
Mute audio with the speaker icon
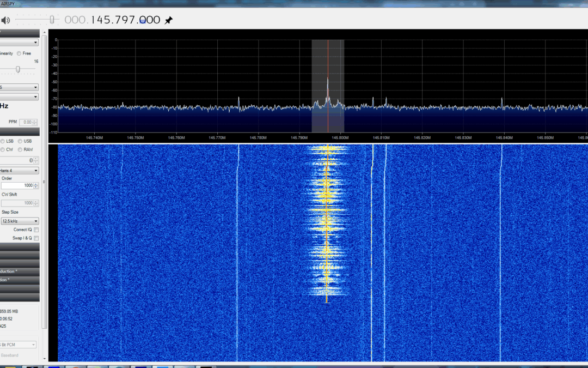pos(5,20)
